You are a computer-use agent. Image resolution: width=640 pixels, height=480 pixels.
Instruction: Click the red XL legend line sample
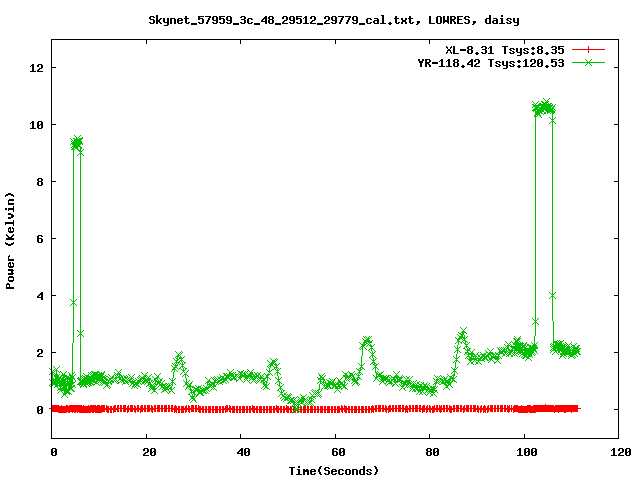[x=588, y=50]
